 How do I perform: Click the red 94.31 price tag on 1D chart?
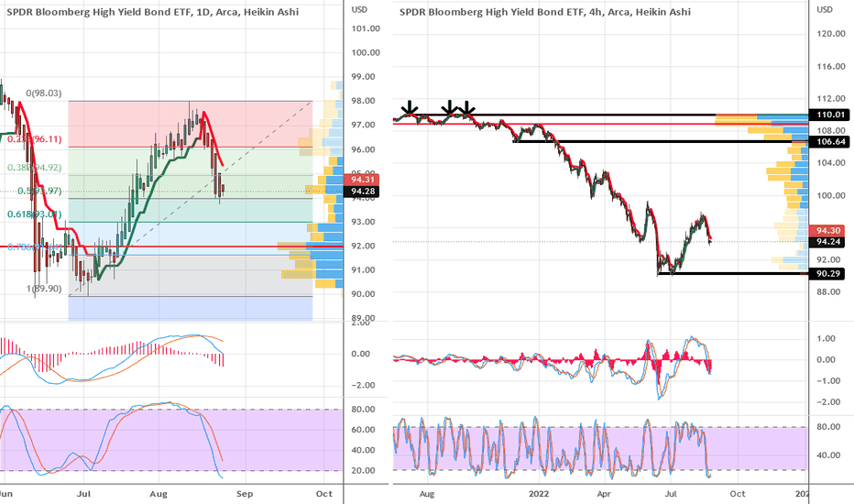pos(362,180)
